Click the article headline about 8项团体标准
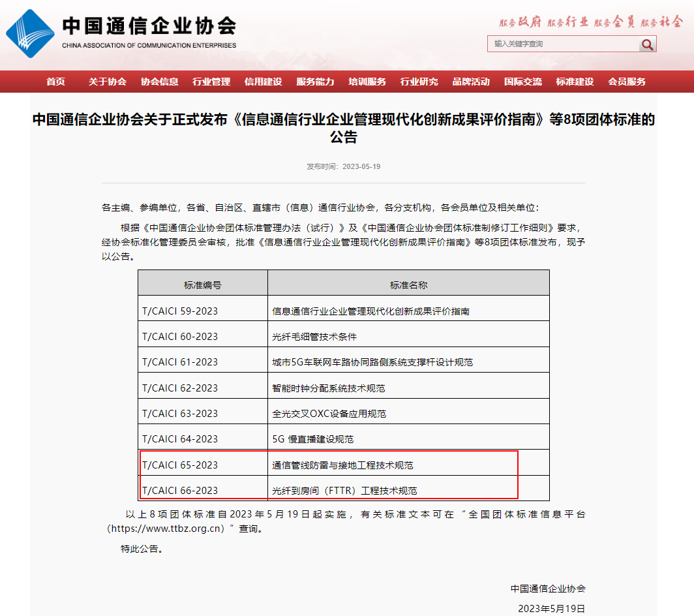Screen dimensions: 694x616 tap(344, 128)
